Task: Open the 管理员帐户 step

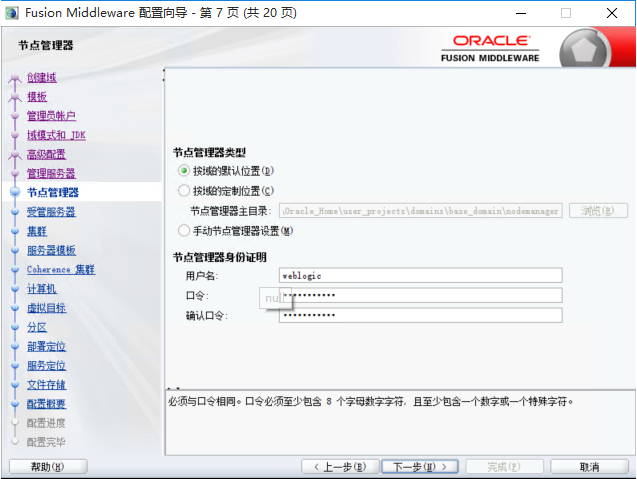Action: pos(51,116)
